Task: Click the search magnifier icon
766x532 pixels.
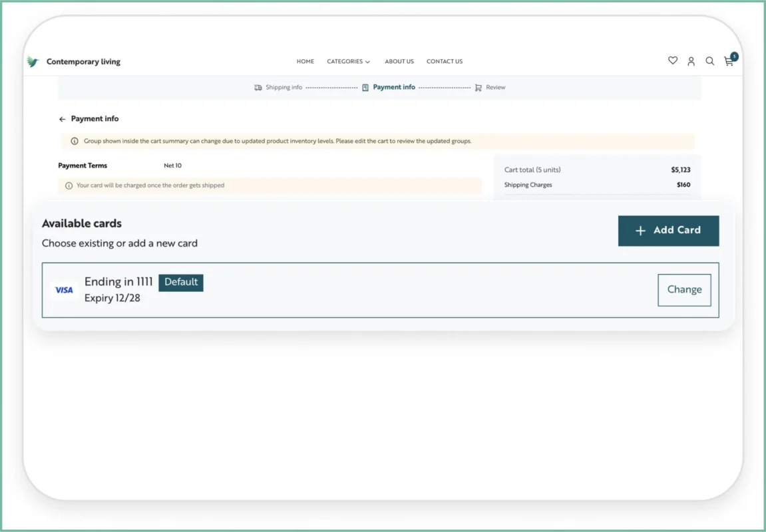Action: (709, 61)
